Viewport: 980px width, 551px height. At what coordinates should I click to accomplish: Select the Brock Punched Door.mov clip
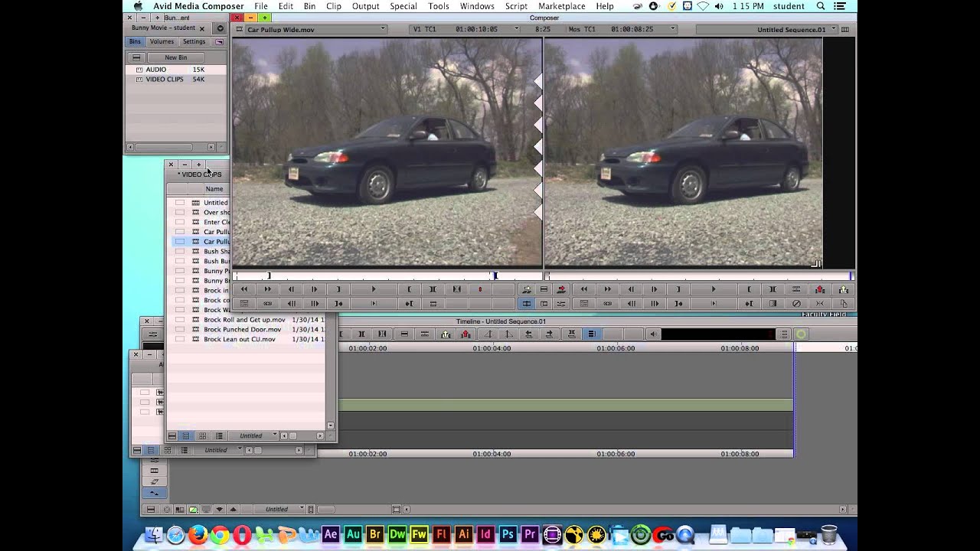[x=242, y=330]
